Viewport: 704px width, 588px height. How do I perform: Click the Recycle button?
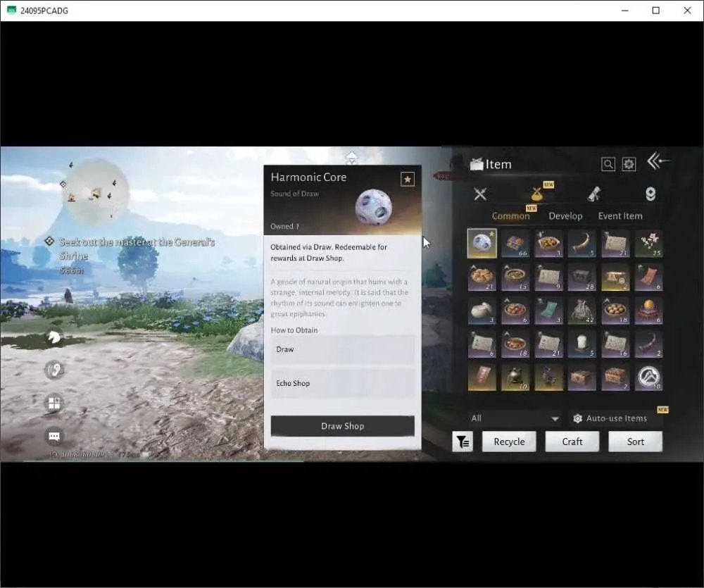(509, 442)
